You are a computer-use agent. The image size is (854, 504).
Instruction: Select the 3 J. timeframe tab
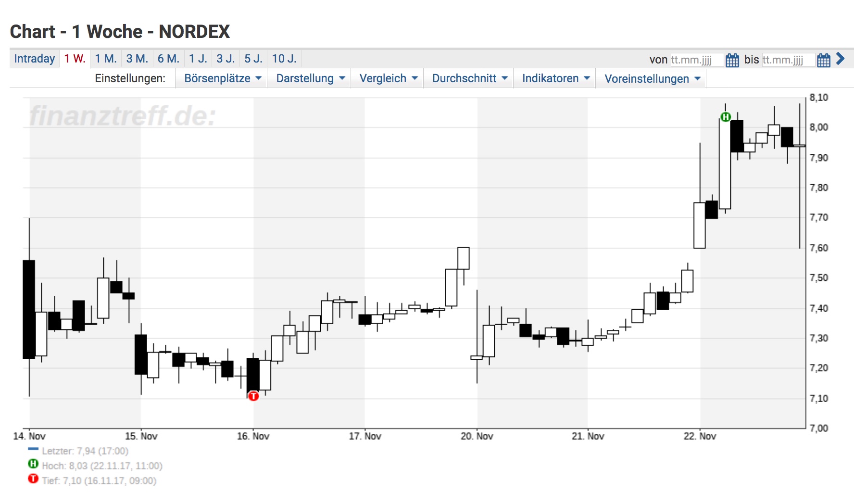226,59
